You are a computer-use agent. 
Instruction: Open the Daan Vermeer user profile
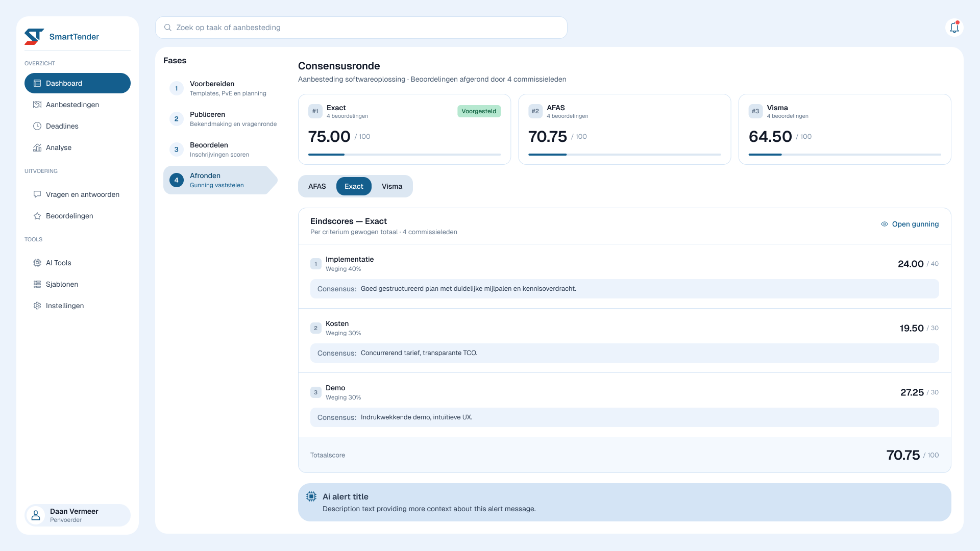[78, 515]
